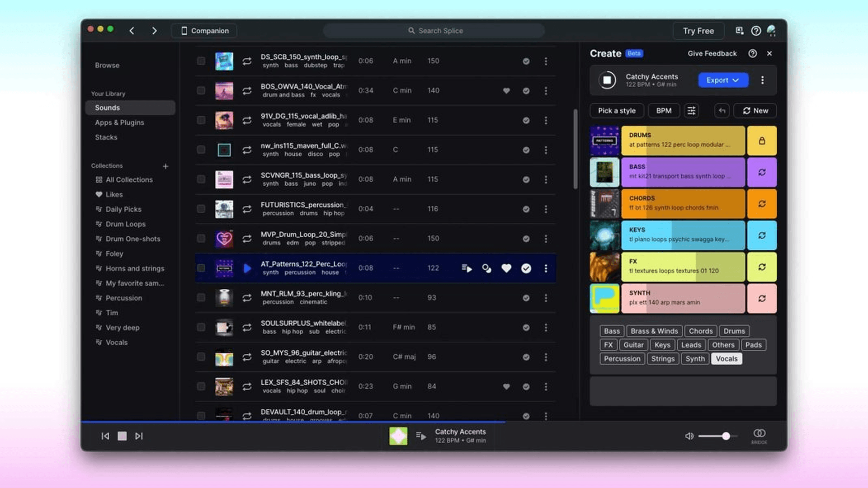Open the user profile avatar

(772, 31)
